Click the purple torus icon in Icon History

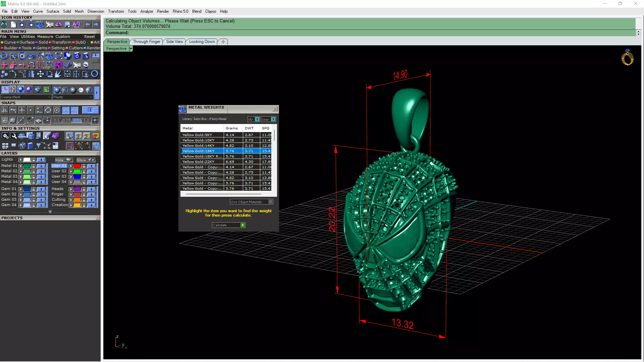[x=58, y=24]
